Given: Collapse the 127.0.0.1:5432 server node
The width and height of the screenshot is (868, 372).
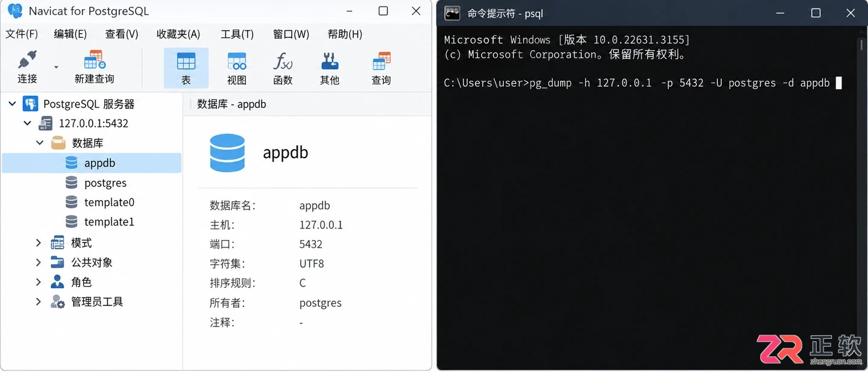Looking at the screenshot, I should pos(27,123).
